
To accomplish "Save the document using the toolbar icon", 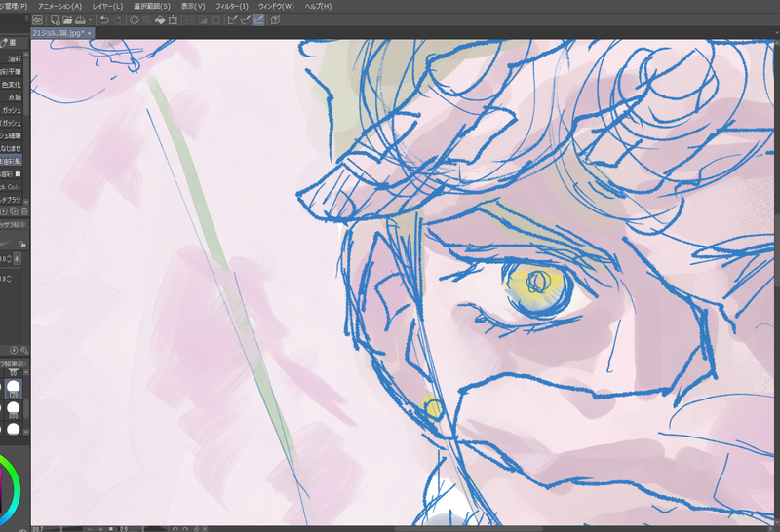I will point(80,19).
